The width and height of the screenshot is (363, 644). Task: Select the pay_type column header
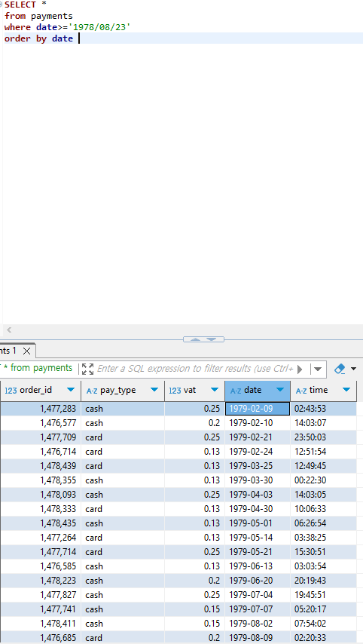click(x=123, y=391)
